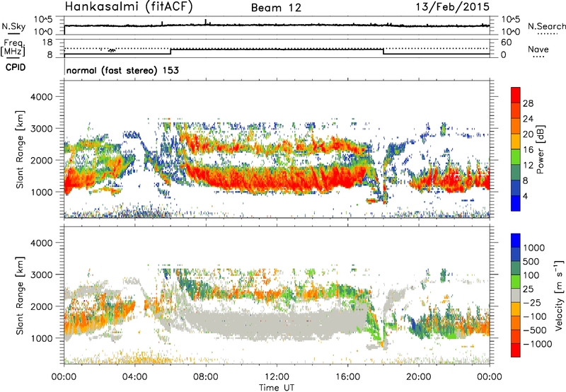Click the 'Velocity [m s-1]' colorbar label
566x392 pixels.
(x=559, y=295)
